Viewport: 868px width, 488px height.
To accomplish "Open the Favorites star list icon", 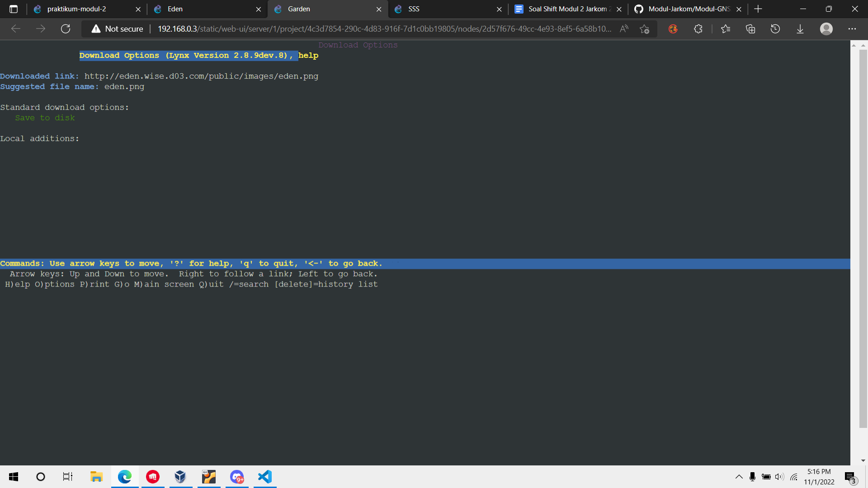I will click(x=726, y=29).
